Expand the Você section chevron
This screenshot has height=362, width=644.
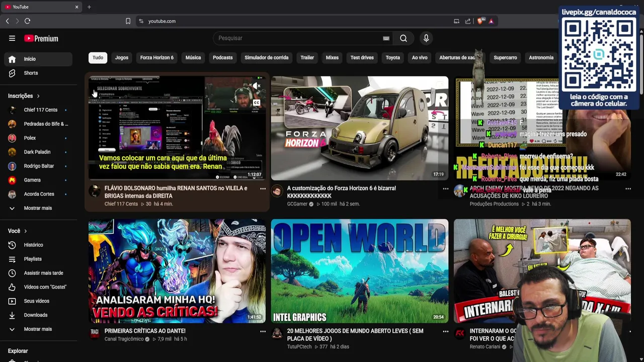tap(25, 231)
